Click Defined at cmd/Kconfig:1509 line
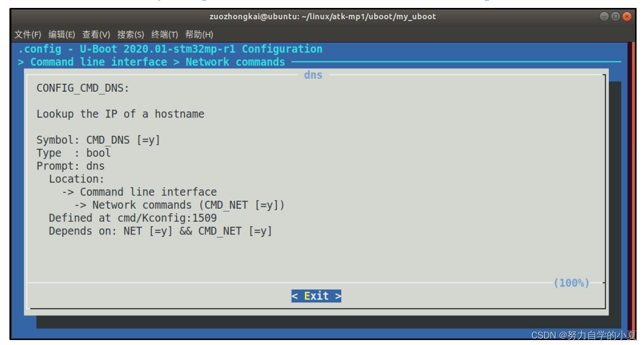 [132, 218]
